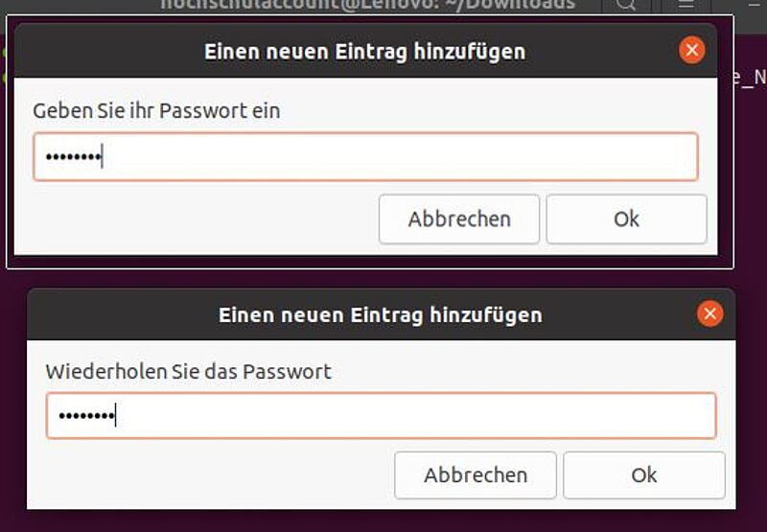The height and width of the screenshot is (532, 767).
Task: Click the 'Wiederholen Sie das Passwort' label
Action: click(x=188, y=372)
